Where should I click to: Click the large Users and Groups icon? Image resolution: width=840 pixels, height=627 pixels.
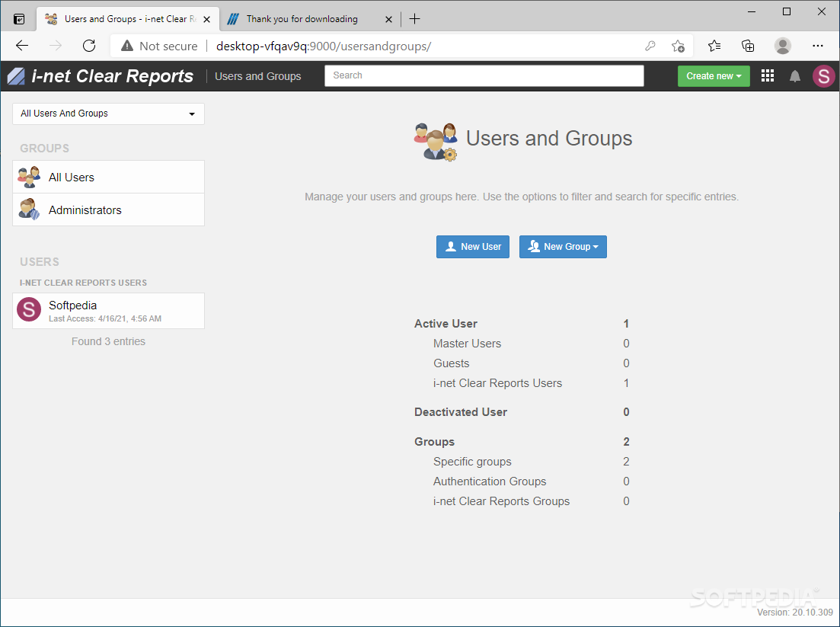436,142
